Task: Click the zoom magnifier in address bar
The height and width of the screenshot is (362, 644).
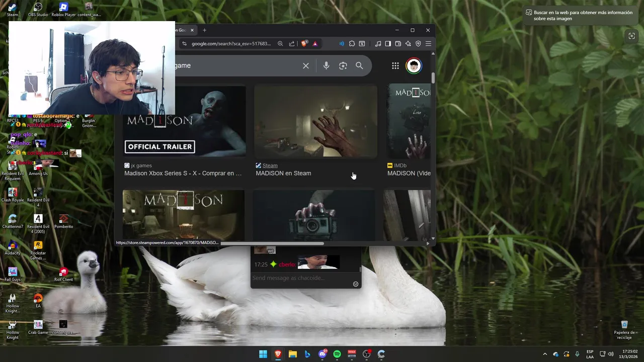Action: [x=281, y=44]
